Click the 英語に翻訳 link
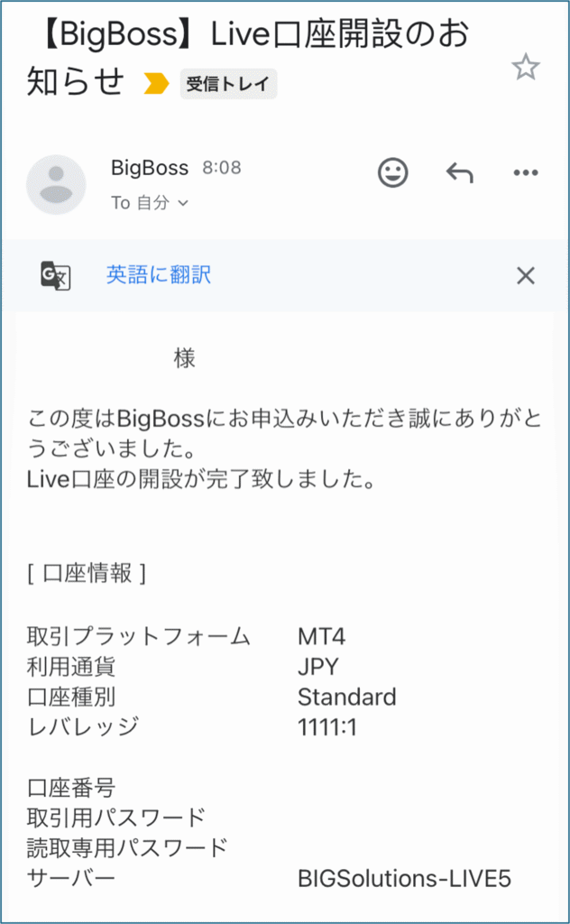570x924 pixels. (159, 274)
